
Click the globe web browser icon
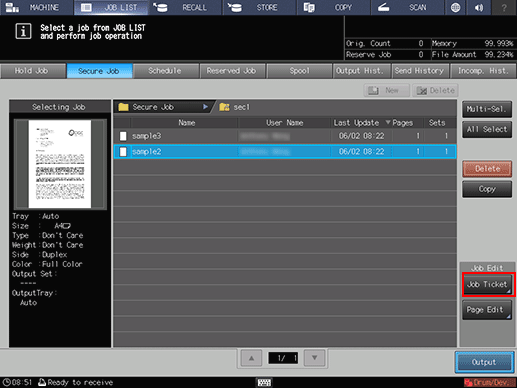point(455,7)
